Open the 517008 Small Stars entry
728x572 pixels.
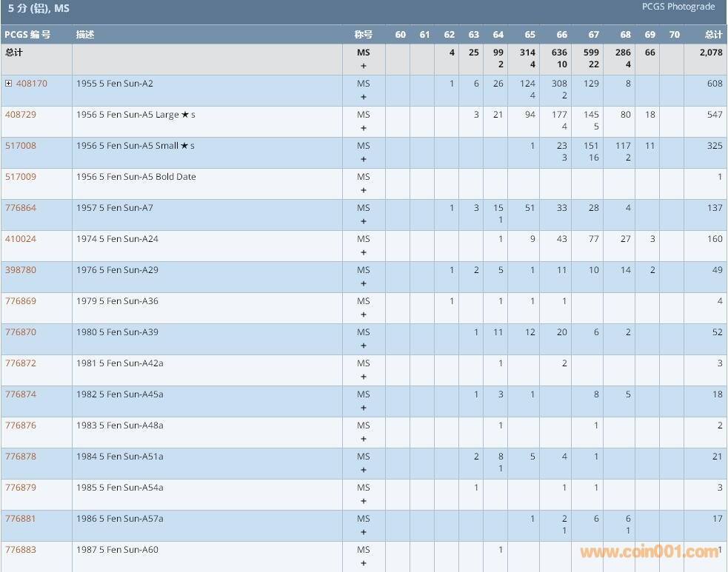(20, 146)
